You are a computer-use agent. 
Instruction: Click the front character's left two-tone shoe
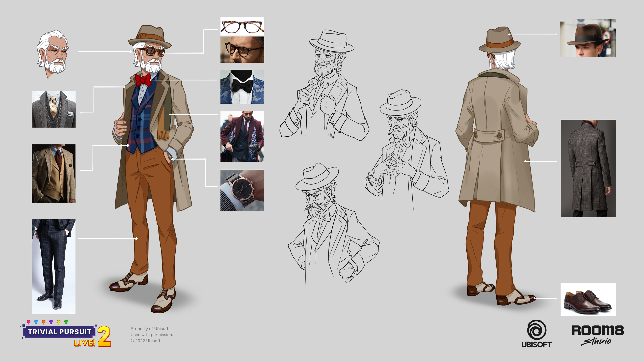(163, 300)
